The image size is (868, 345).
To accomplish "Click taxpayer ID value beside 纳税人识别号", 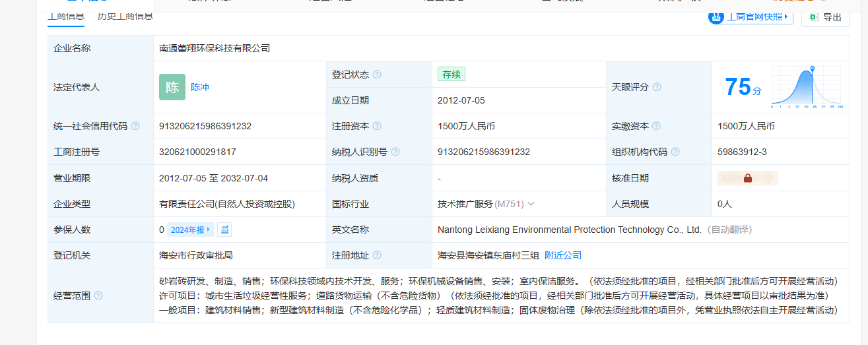I will pos(484,152).
